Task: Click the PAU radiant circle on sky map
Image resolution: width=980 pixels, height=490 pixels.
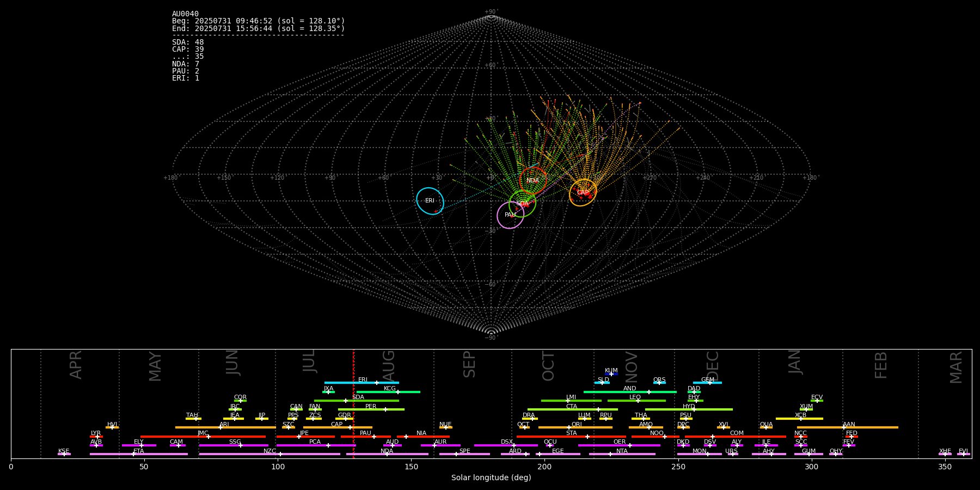Action: coord(511,215)
